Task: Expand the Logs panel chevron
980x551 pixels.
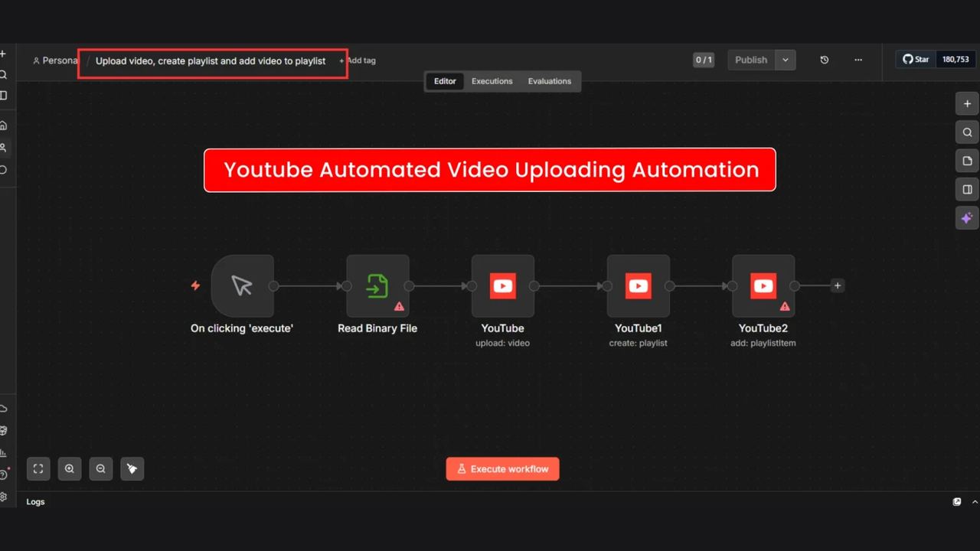Action: click(x=975, y=502)
